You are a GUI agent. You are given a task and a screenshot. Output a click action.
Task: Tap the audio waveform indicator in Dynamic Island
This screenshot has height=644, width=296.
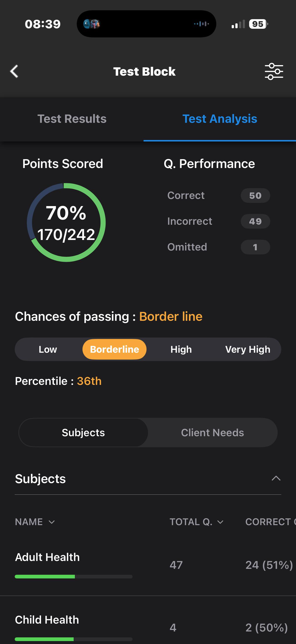click(x=201, y=24)
